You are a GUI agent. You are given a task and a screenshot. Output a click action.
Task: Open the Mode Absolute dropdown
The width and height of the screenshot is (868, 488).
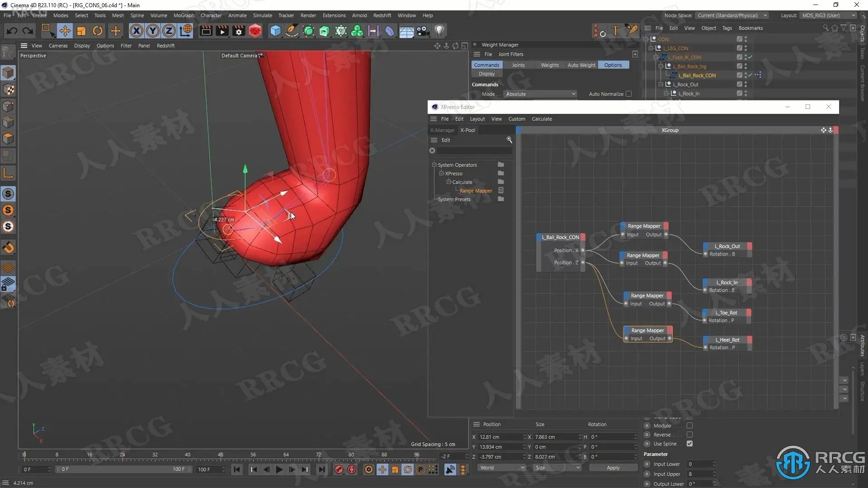(x=540, y=94)
